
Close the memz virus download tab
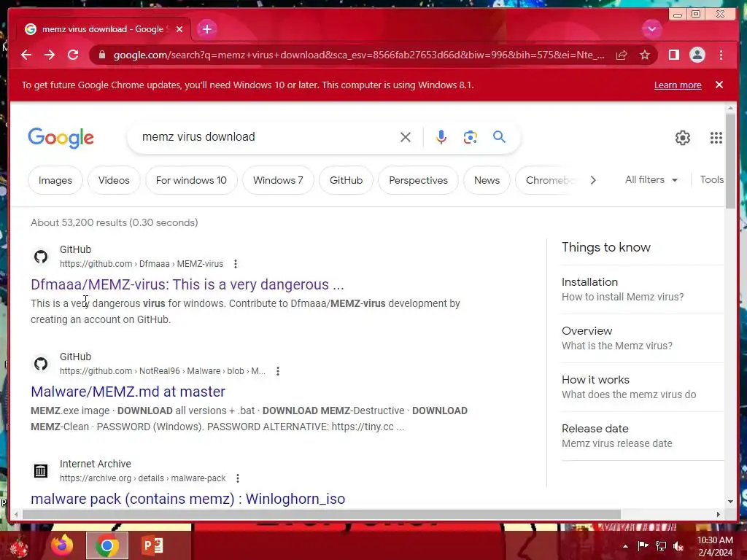pyautogui.click(x=179, y=29)
